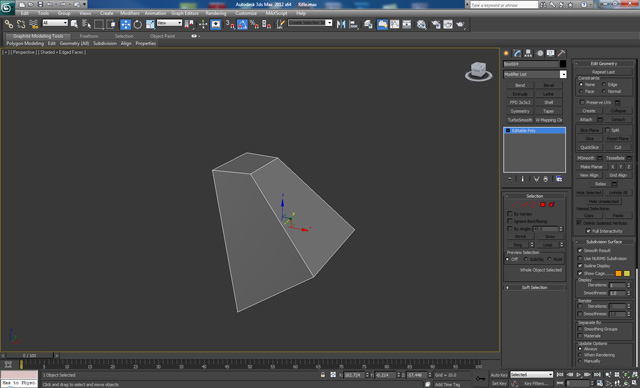This screenshot has height=388, width=640.
Task: Switch to the Freeform ribbon tab
Action: 89,36
